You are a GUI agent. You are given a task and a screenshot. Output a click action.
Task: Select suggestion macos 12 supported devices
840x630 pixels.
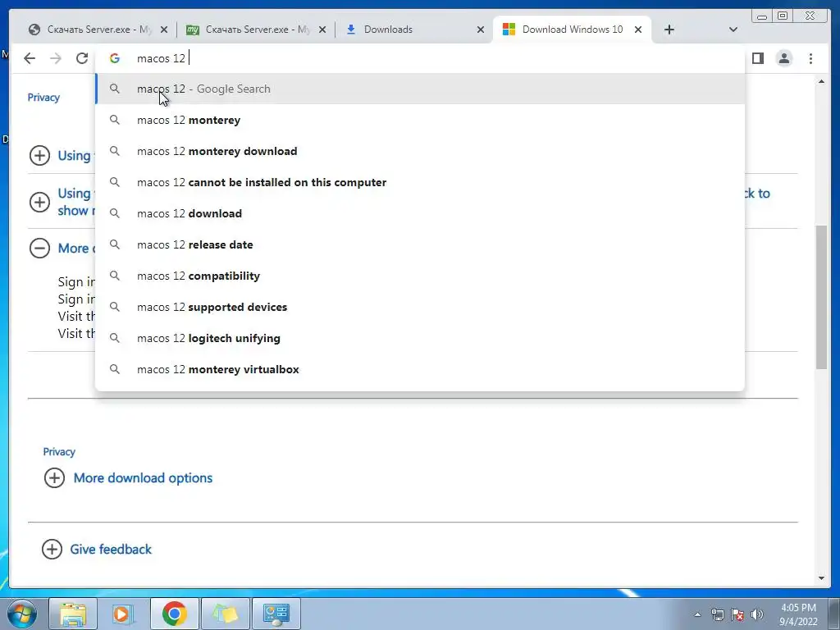pos(419,307)
